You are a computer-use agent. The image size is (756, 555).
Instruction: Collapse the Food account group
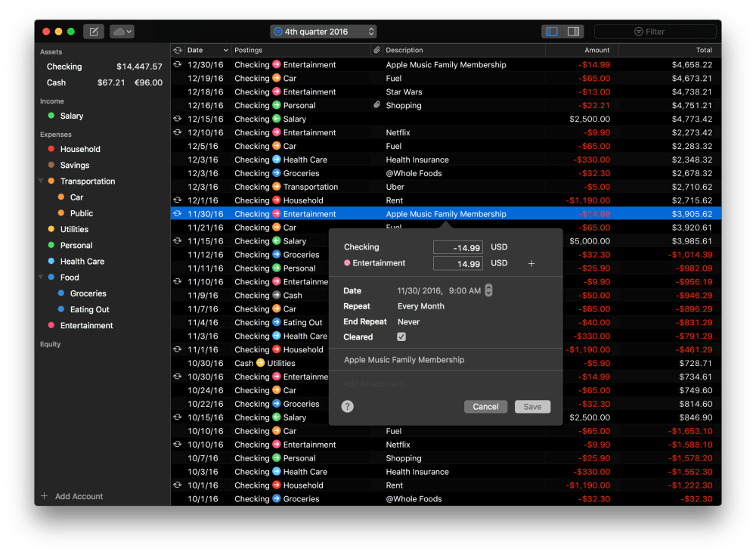pyautogui.click(x=41, y=277)
